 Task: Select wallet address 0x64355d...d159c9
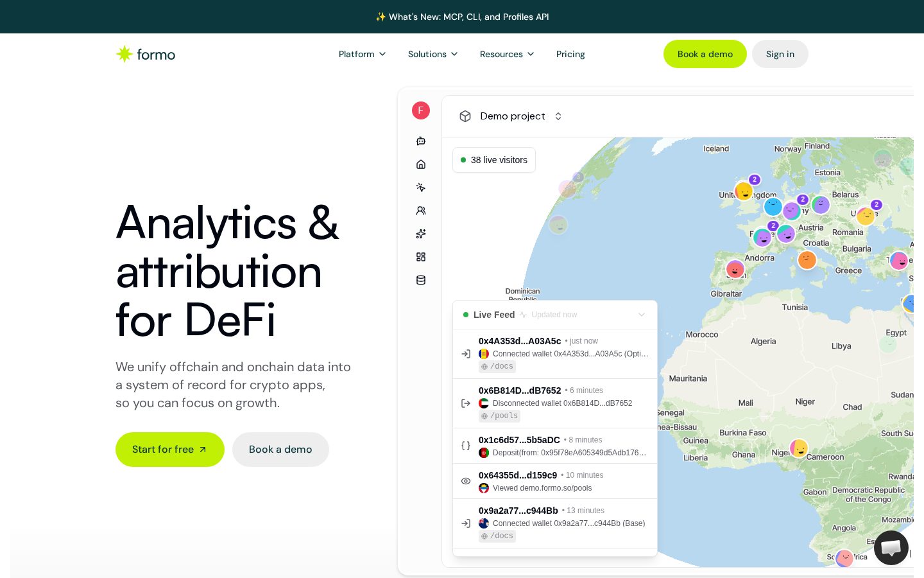518,475
